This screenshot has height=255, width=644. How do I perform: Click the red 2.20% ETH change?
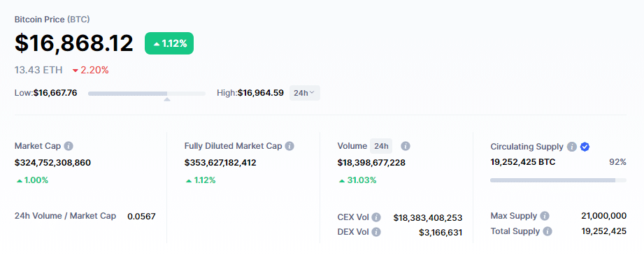tap(91, 71)
